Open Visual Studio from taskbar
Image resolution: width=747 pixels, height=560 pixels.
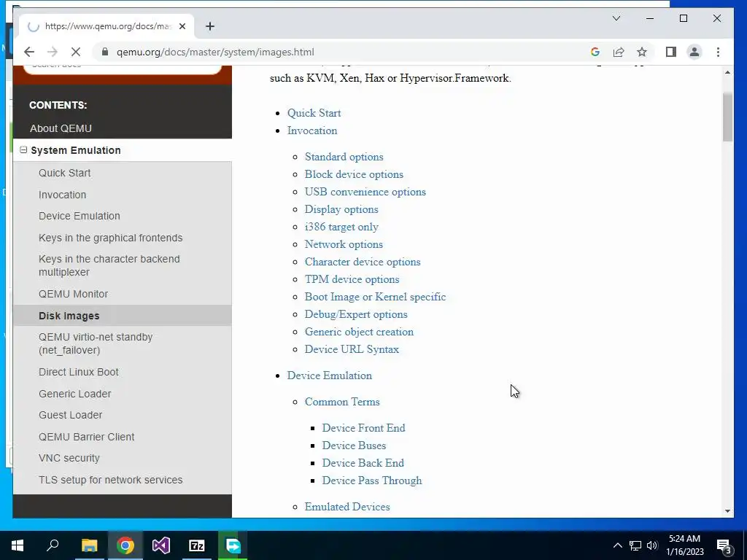coord(161,545)
